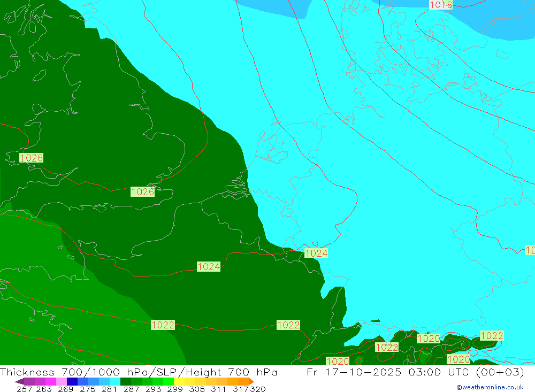Click the legend value 311
The height and width of the screenshot is (392, 535).
(x=218, y=389)
